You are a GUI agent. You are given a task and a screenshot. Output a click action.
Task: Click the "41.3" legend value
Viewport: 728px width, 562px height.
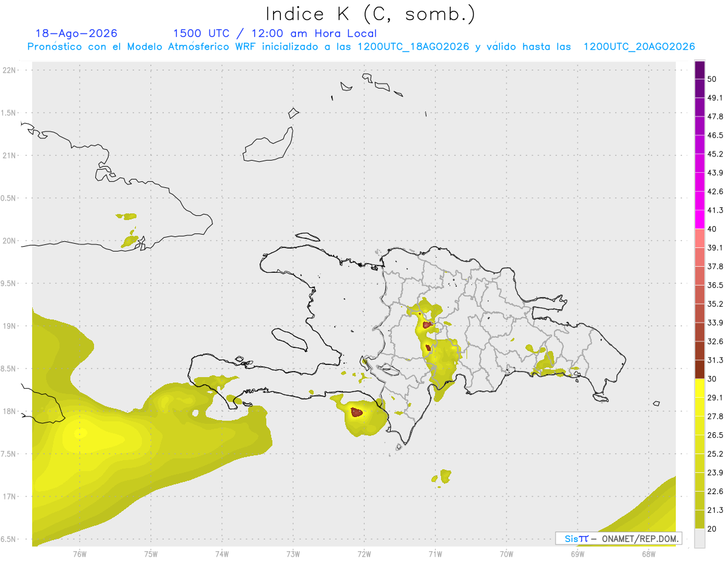pyautogui.click(x=715, y=210)
